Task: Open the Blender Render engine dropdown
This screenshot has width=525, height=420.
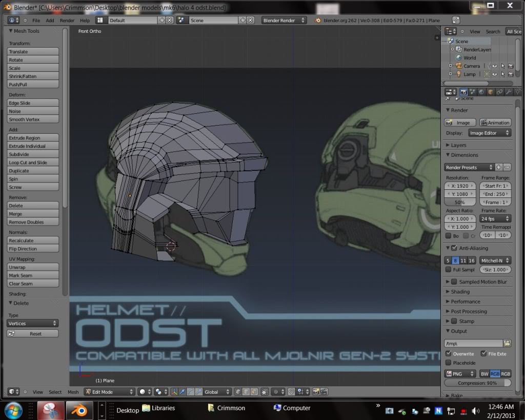Action: coord(284,21)
